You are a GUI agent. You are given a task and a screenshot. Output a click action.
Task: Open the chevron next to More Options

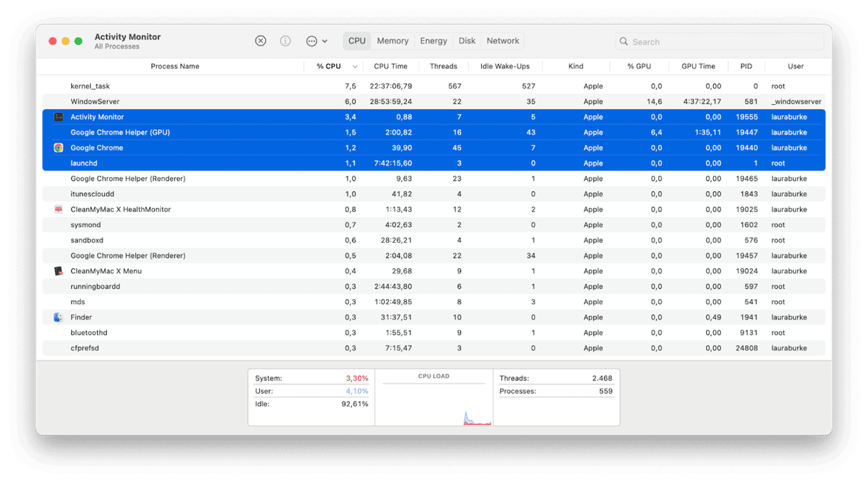pyautogui.click(x=324, y=41)
